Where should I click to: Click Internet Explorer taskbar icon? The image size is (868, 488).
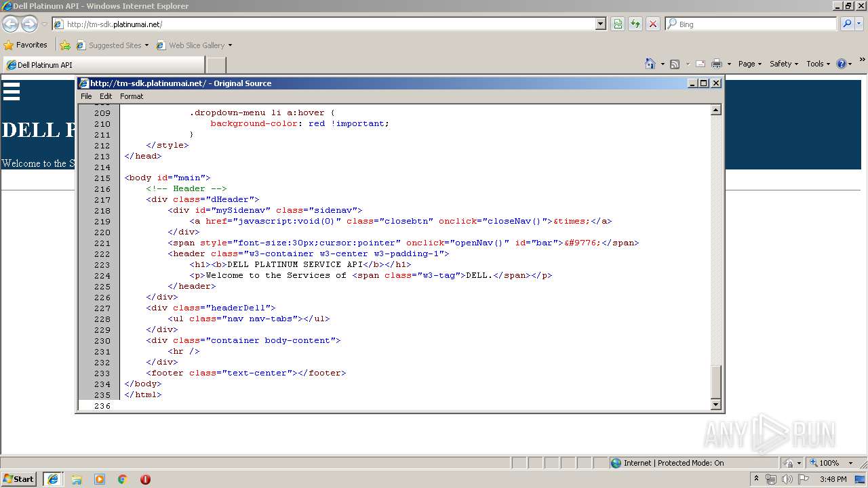(54, 479)
